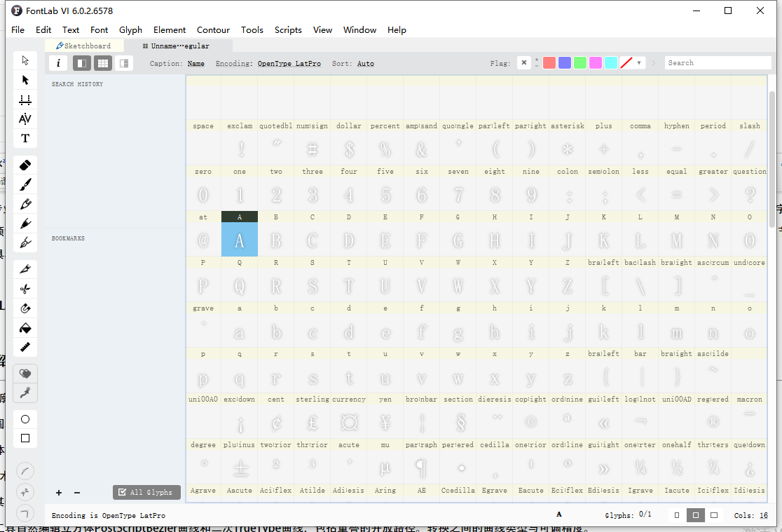Open Encoding 'OpenType LatPro' dropdown

pos(289,63)
